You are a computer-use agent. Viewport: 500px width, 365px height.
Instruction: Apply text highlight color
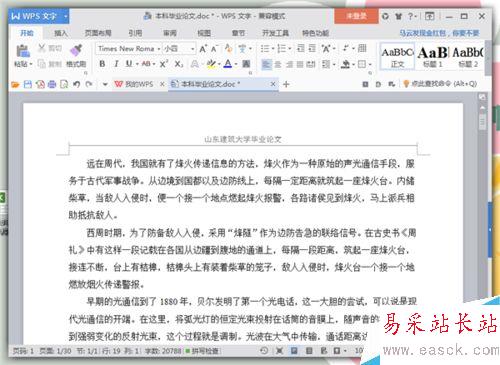click(210, 64)
